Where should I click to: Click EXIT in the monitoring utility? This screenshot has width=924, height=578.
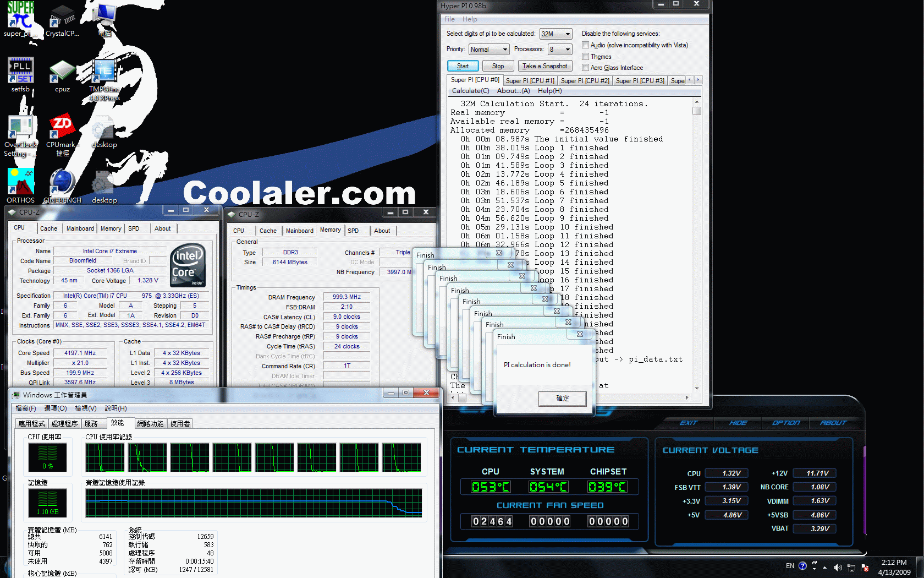point(689,423)
